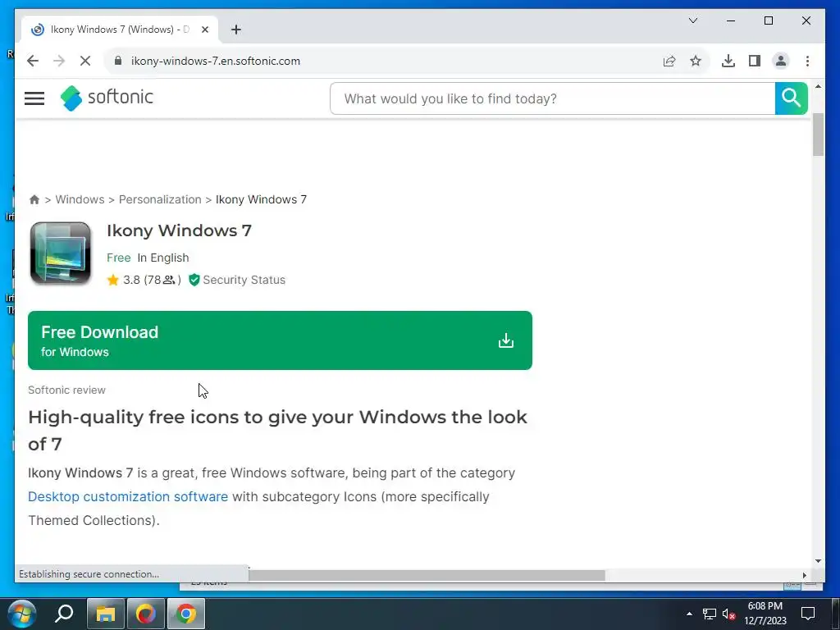The image size is (840, 630).
Task: Open Chrome downloads icon
Action: click(x=728, y=61)
